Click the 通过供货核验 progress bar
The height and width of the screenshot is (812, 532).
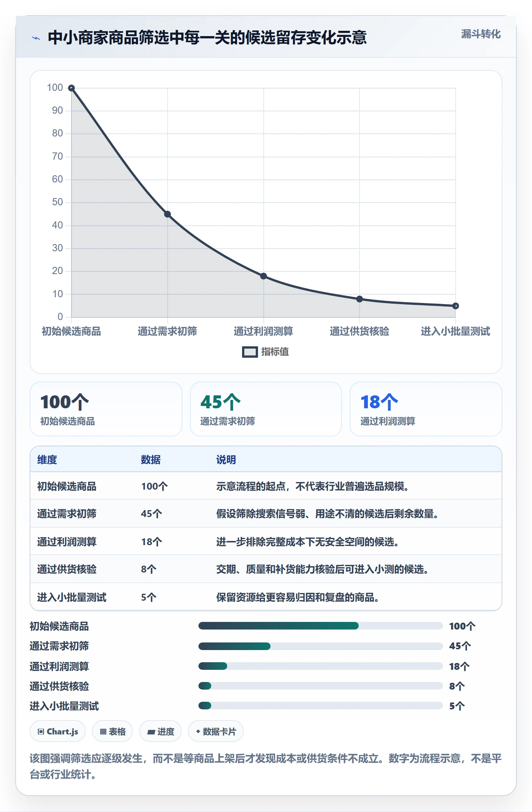(x=321, y=686)
